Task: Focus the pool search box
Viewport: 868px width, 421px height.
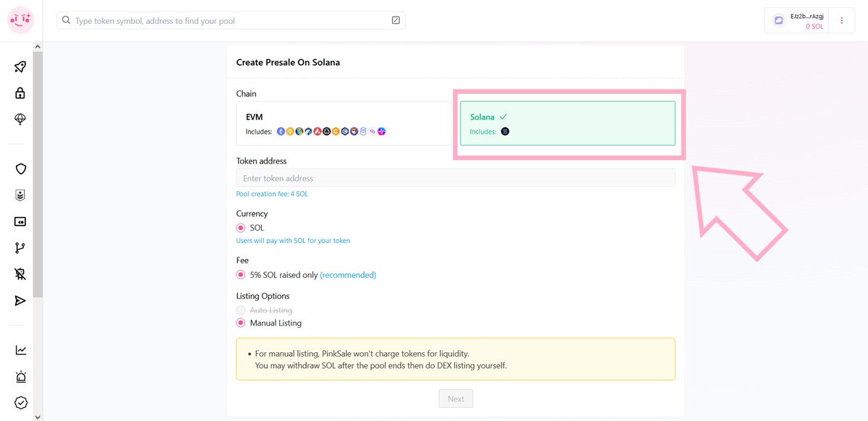Action: (x=231, y=20)
